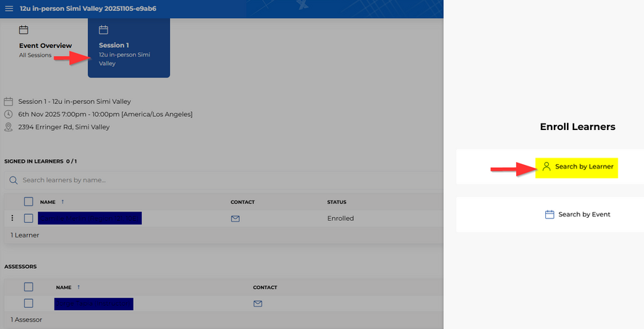
Task: Click the calendar icon above Event Overview
Action: (x=23, y=30)
